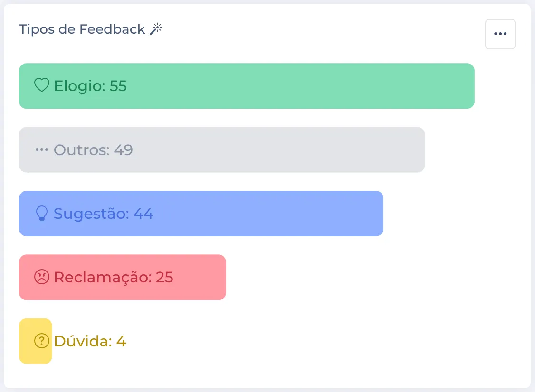Select the "Sugestão: 44" label text

pos(103,214)
